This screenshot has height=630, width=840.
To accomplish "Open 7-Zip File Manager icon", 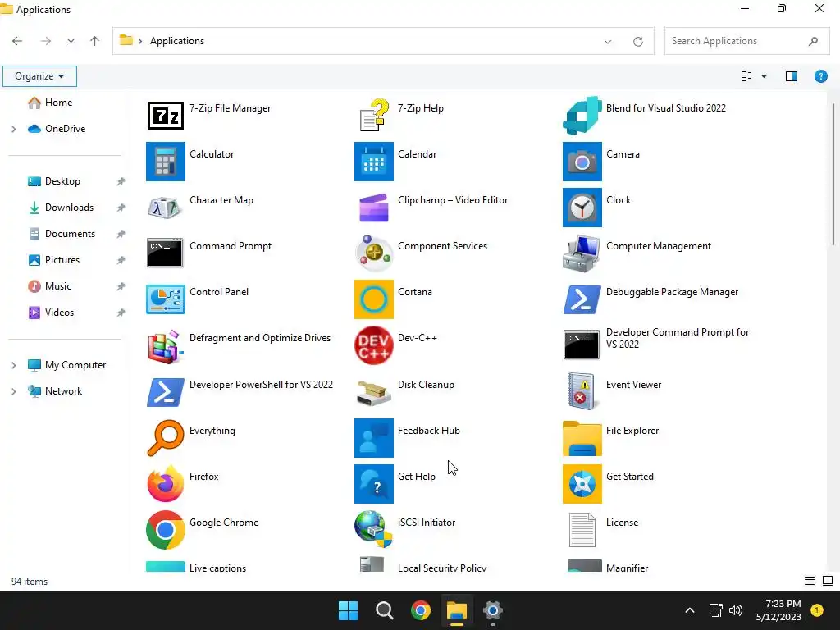I will click(166, 115).
